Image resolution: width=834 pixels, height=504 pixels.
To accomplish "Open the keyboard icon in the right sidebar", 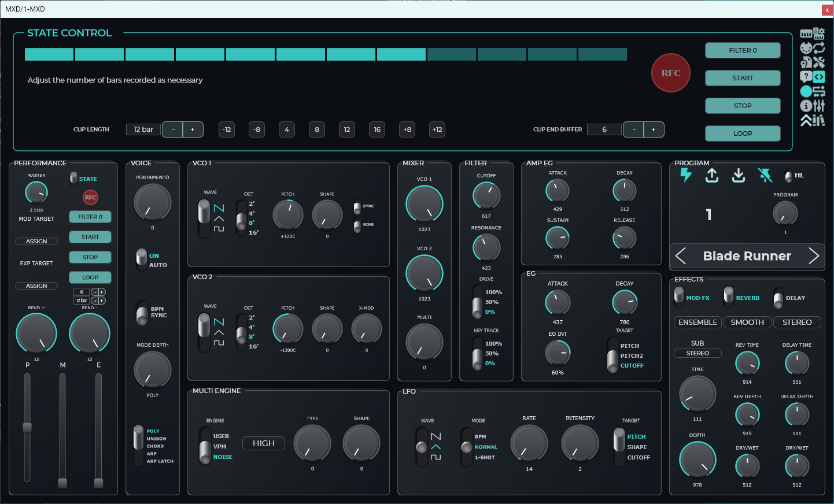I will point(806,34).
